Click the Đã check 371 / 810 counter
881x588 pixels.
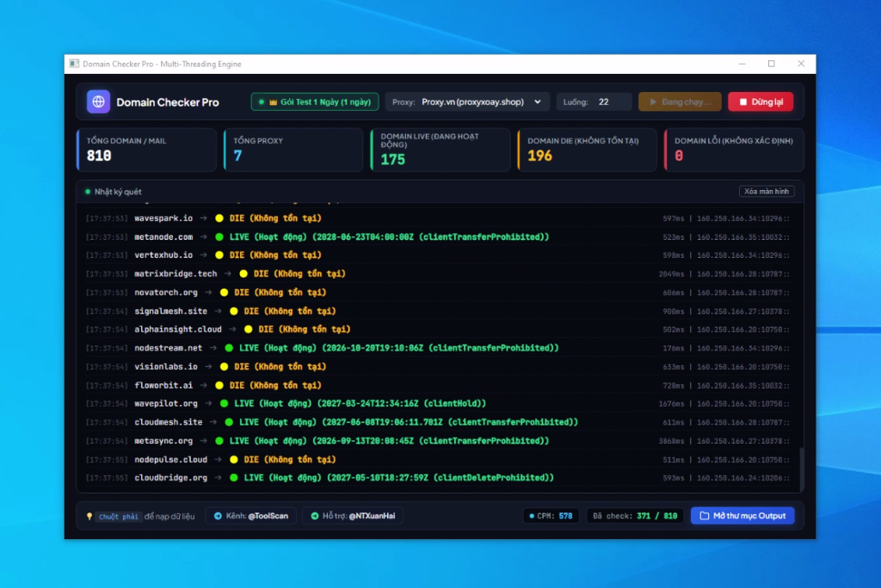[635, 516]
